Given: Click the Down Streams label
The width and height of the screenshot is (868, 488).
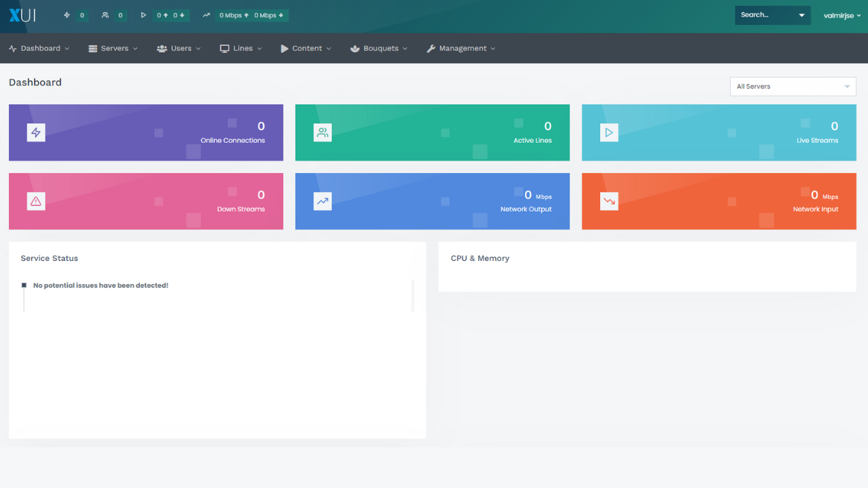Looking at the screenshot, I should [x=241, y=209].
